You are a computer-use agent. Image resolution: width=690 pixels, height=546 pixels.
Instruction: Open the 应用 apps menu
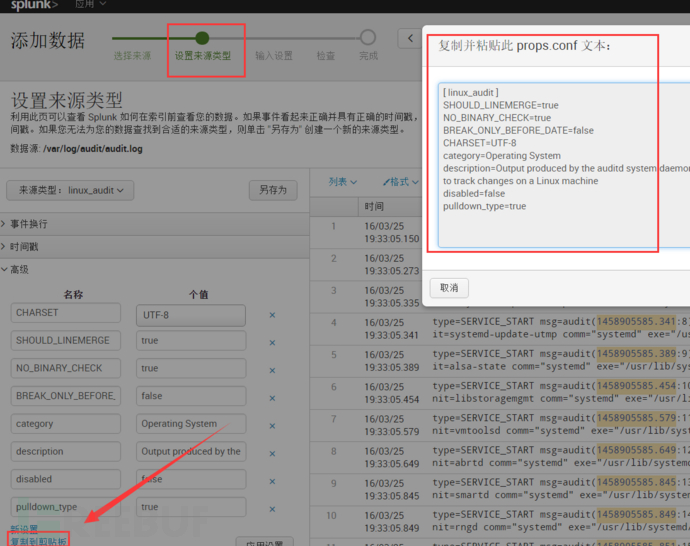coord(90,4)
